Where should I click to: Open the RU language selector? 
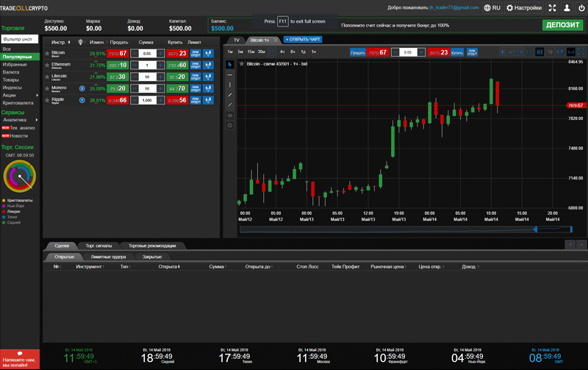click(492, 7)
